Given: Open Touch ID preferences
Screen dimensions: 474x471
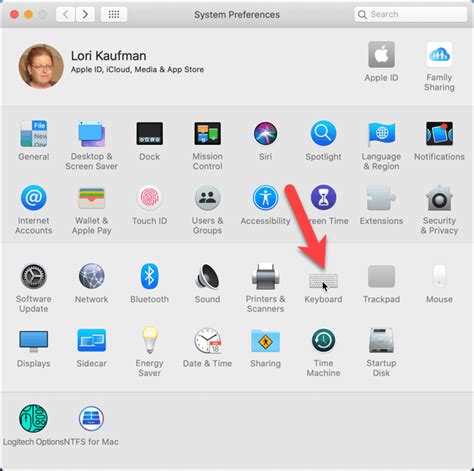Looking at the screenshot, I should (149, 198).
